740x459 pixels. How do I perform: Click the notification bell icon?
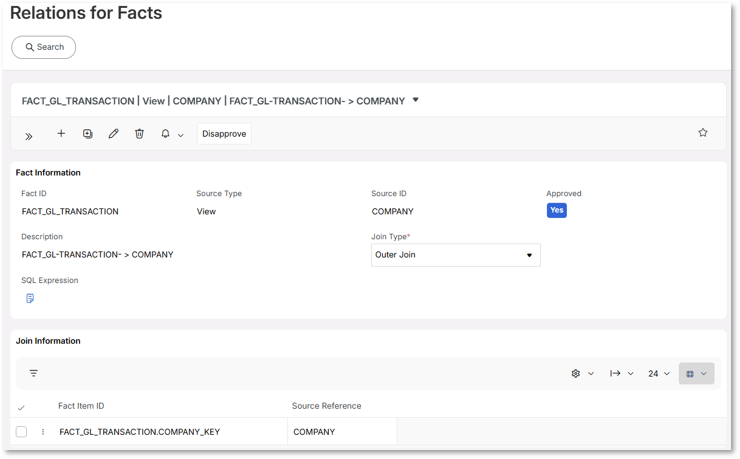pos(165,134)
